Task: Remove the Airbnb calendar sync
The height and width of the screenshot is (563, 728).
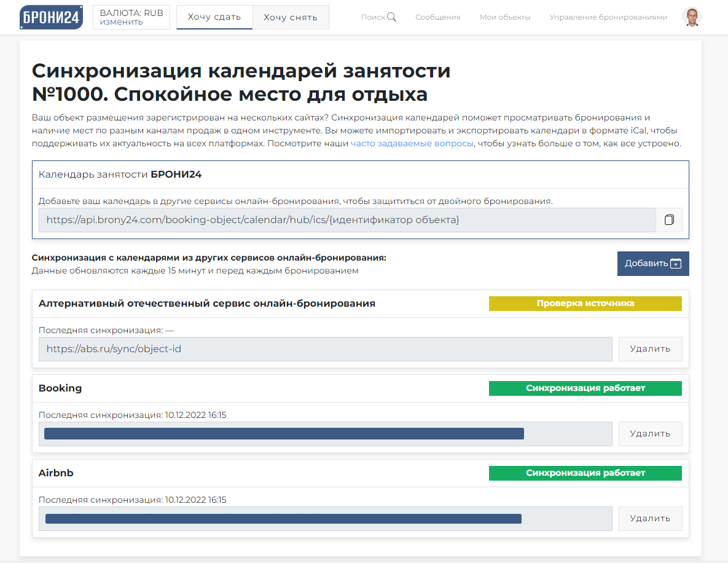Action: click(x=650, y=518)
